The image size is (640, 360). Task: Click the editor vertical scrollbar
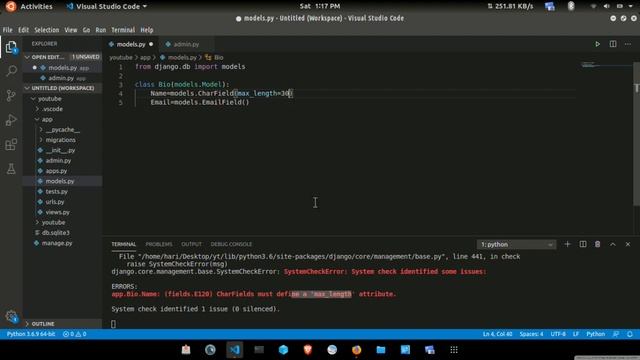click(636, 134)
